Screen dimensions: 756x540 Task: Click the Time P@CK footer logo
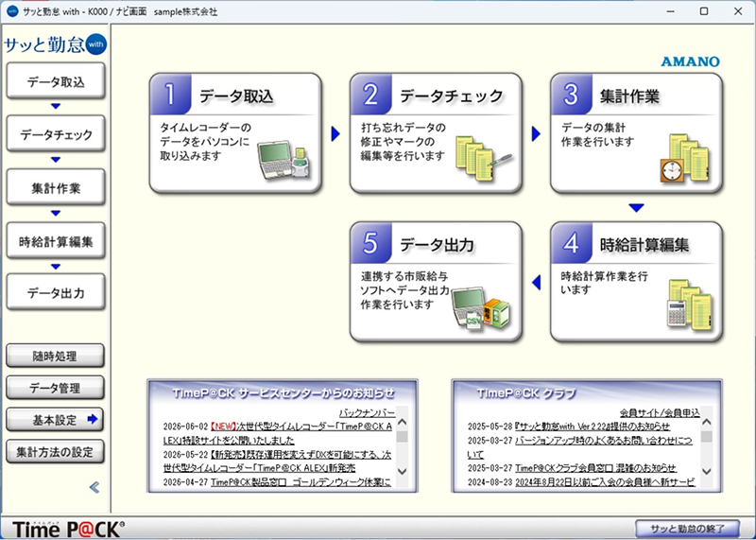[68, 529]
